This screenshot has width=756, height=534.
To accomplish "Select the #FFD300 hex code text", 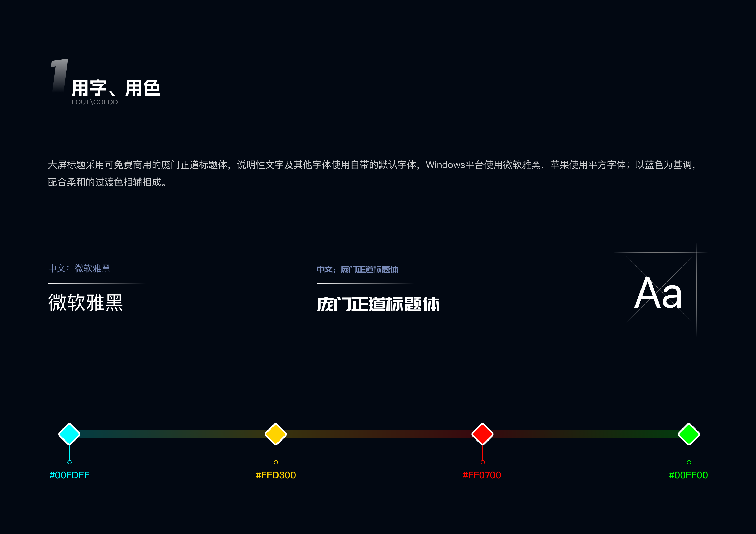I will click(276, 475).
